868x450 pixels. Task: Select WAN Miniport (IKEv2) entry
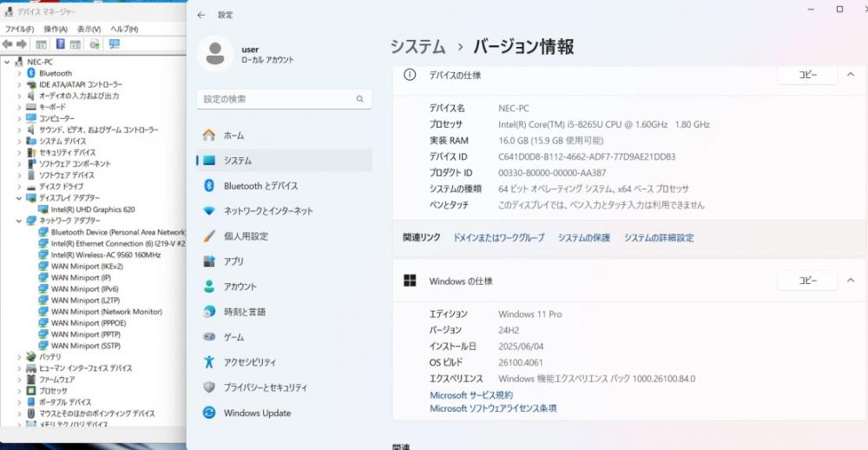(x=87, y=266)
